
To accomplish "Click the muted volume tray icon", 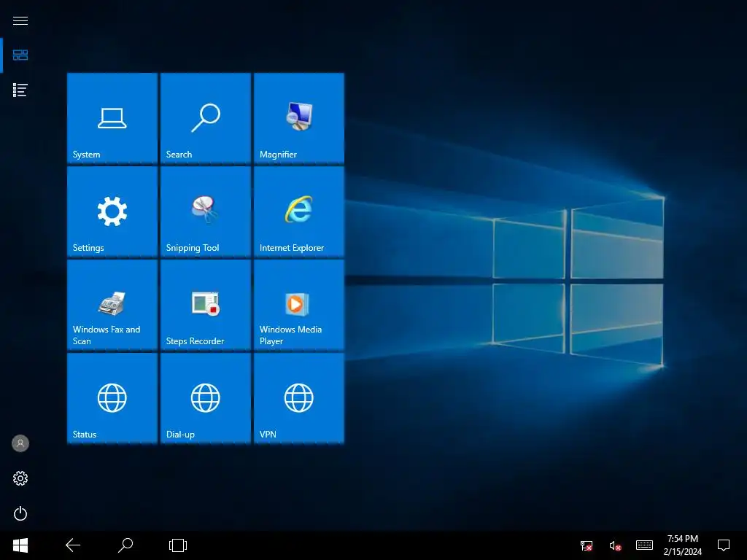I will [x=615, y=545].
